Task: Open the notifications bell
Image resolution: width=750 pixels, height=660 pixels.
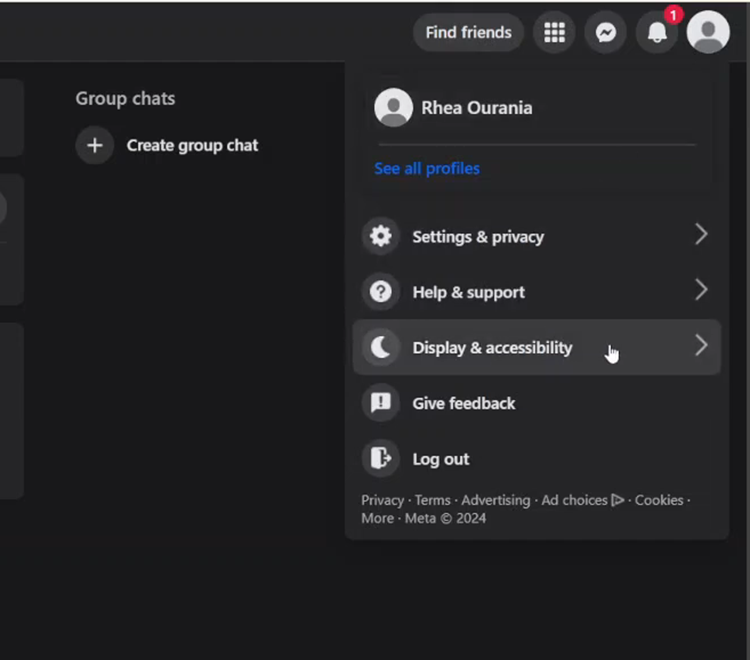Action: tap(657, 33)
